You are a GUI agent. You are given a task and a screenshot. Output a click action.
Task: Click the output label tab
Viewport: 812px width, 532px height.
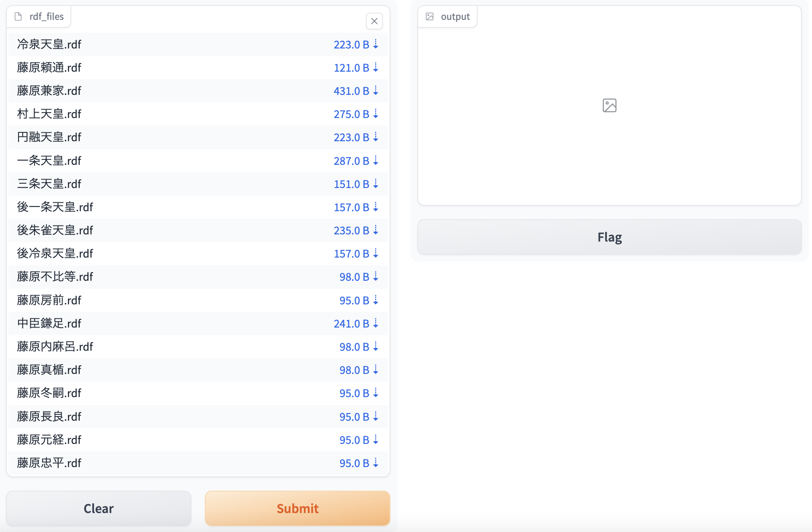pos(448,16)
